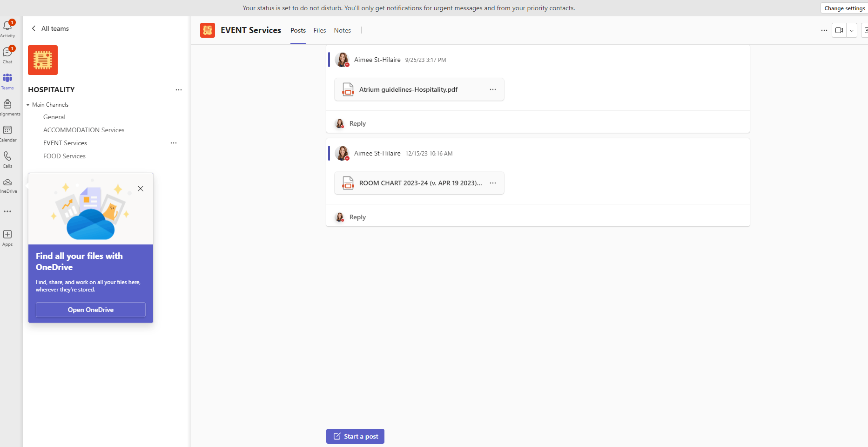Click Open OneDrive button
This screenshot has width=868, height=447.
point(91,310)
